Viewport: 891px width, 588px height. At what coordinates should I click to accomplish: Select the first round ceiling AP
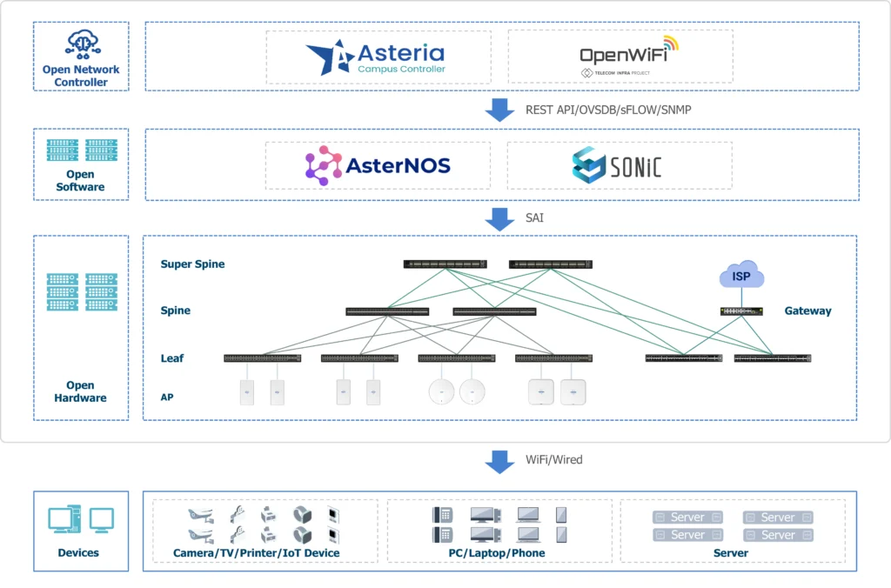click(441, 391)
